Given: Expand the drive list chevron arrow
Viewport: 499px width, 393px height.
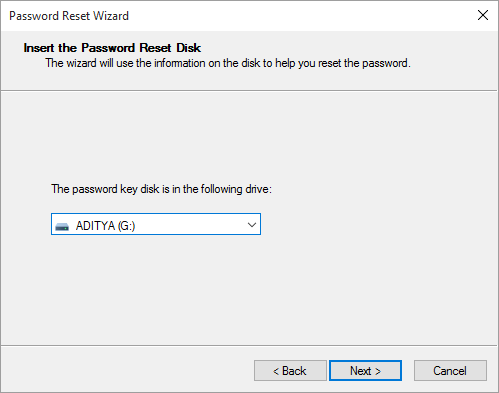Looking at the screenshot, I should click(x=252, y=225).
